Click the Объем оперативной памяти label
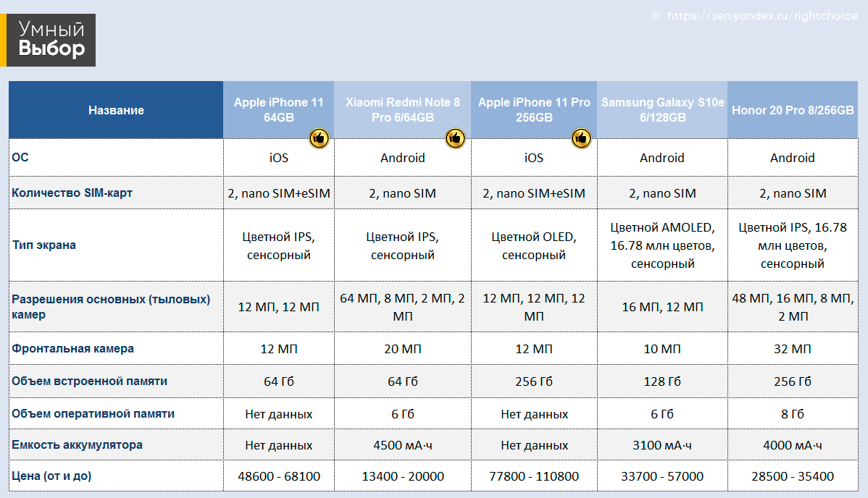Screen dimensions: 868x498 click(x=93, y=414)
